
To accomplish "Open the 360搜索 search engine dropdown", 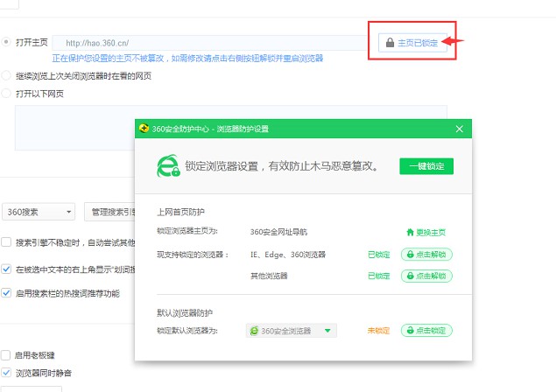I will [39, 212].
